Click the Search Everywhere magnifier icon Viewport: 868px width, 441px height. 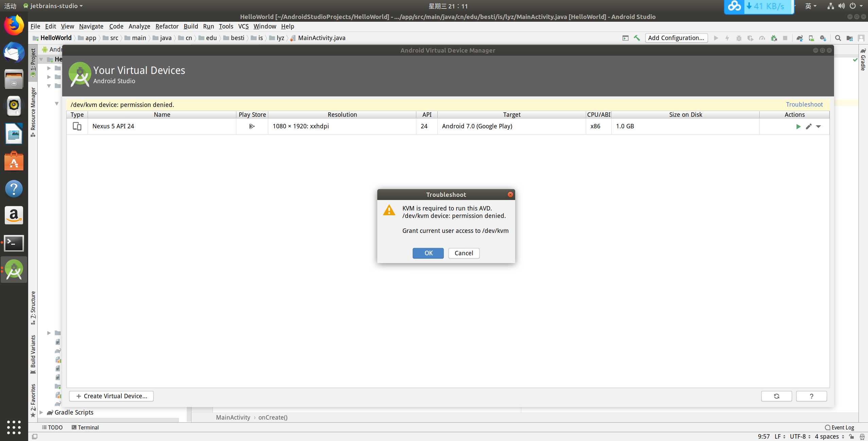tap(838, 38)
